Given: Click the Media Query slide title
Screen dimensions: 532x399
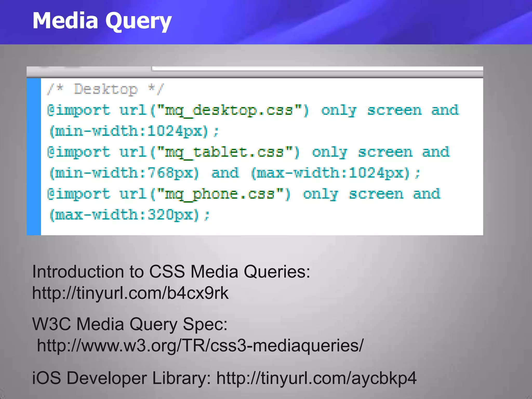Looking at the screenshot, I should [102, 21].
